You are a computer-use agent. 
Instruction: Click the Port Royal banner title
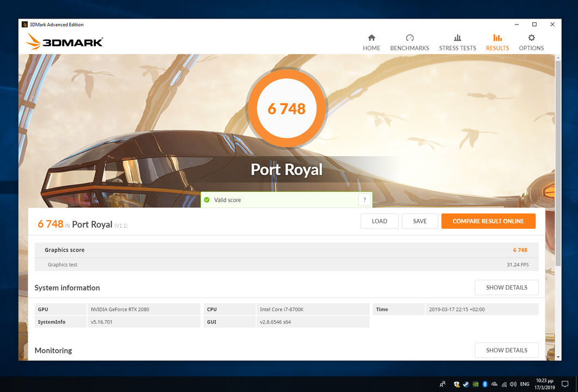click(287, 169)
